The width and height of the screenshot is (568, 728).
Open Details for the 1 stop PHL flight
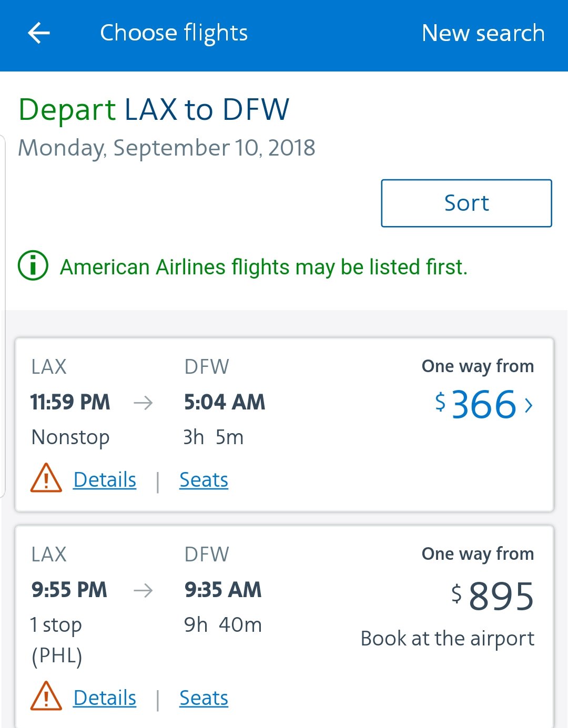(105, 698)
